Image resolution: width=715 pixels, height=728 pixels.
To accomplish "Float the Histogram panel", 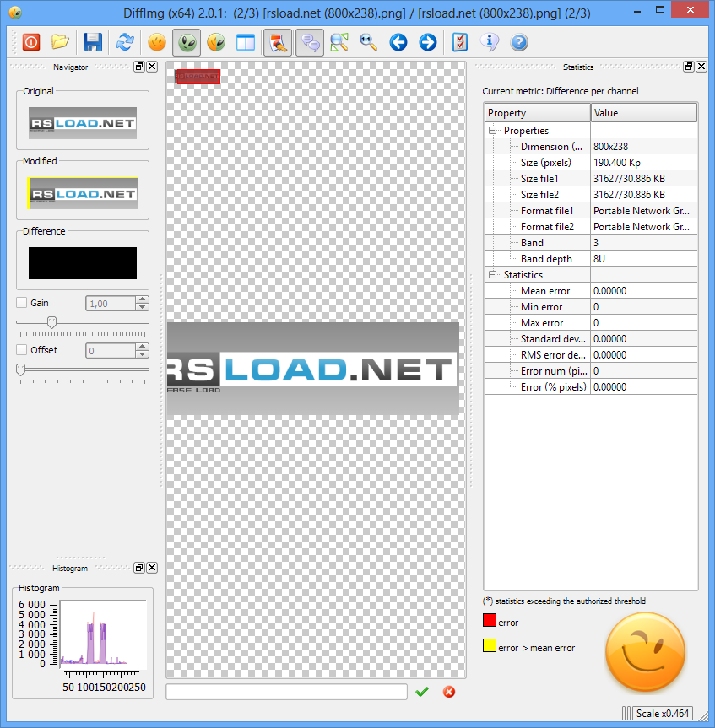I will point(139,568).
